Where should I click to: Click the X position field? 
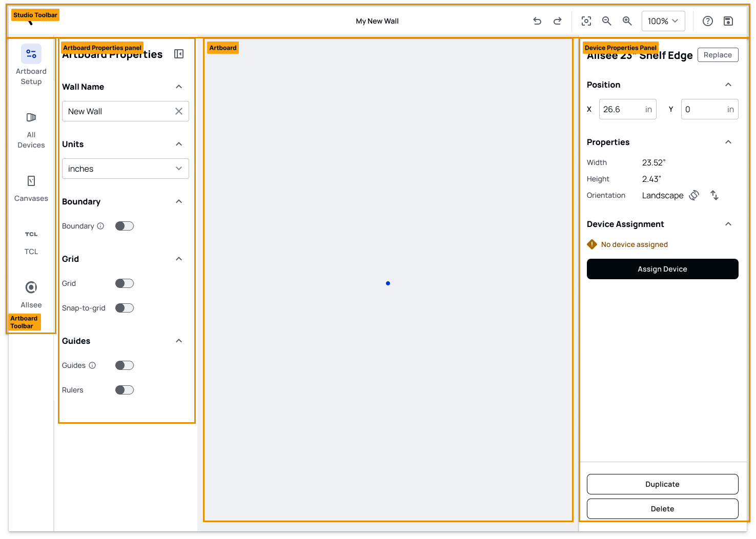[628, 109]
